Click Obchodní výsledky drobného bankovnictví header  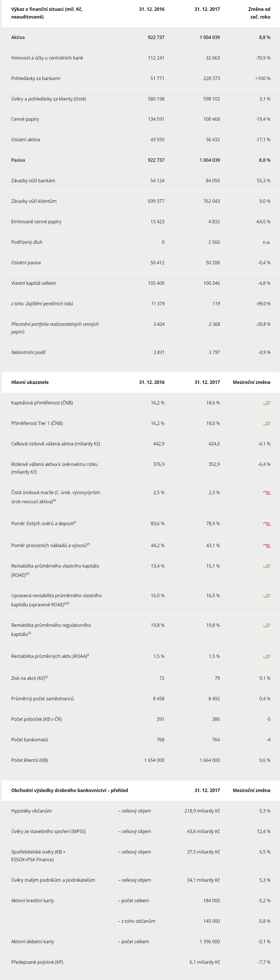(x=70, y=791)
